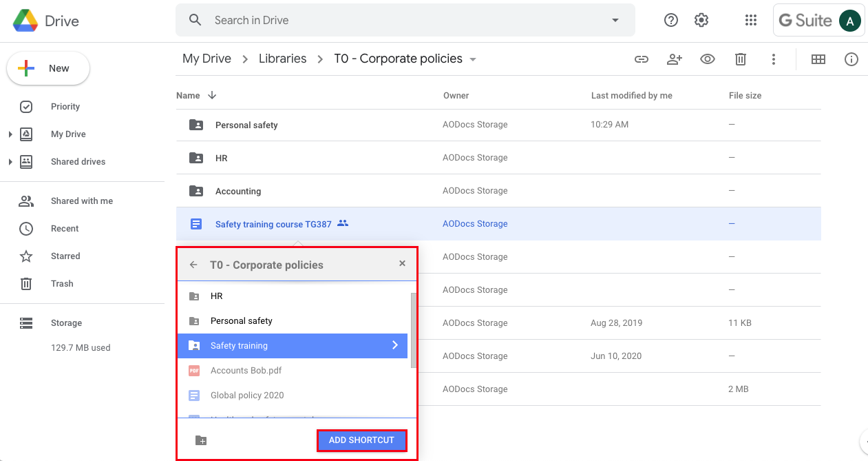Click the Preview eye icon

(x=708, y=59)
